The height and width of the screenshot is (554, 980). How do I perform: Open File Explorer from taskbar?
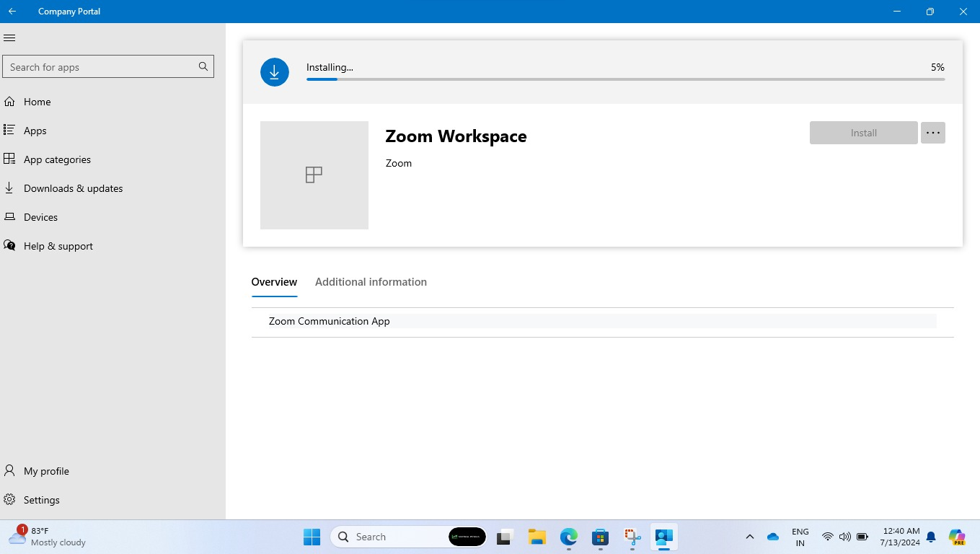(537, 537)
